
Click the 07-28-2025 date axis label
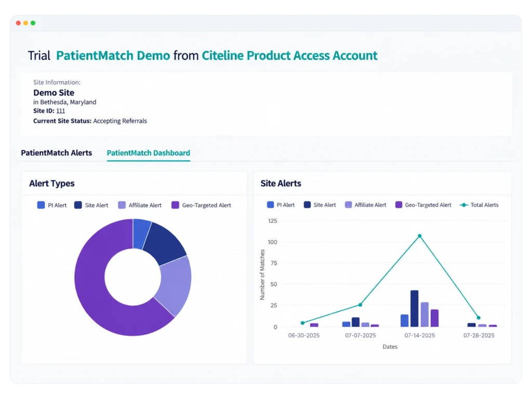point(478,335)
